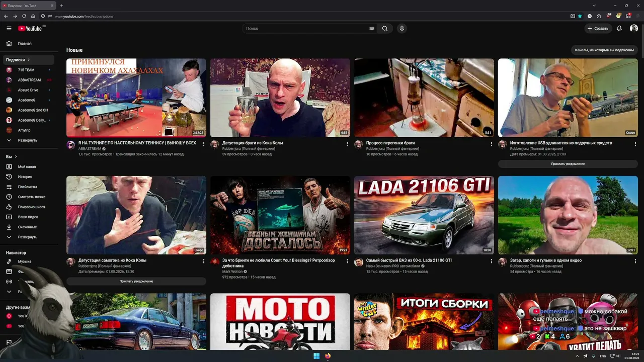Open the browser home page
The height and width of the screenshot is (362, 644).
(34, 16)
